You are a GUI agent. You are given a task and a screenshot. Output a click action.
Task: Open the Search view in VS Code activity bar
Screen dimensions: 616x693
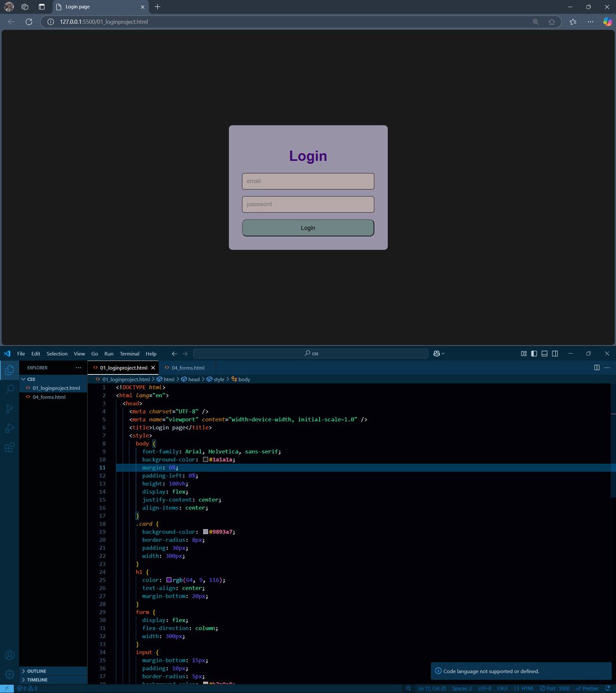tap(9, 390)
